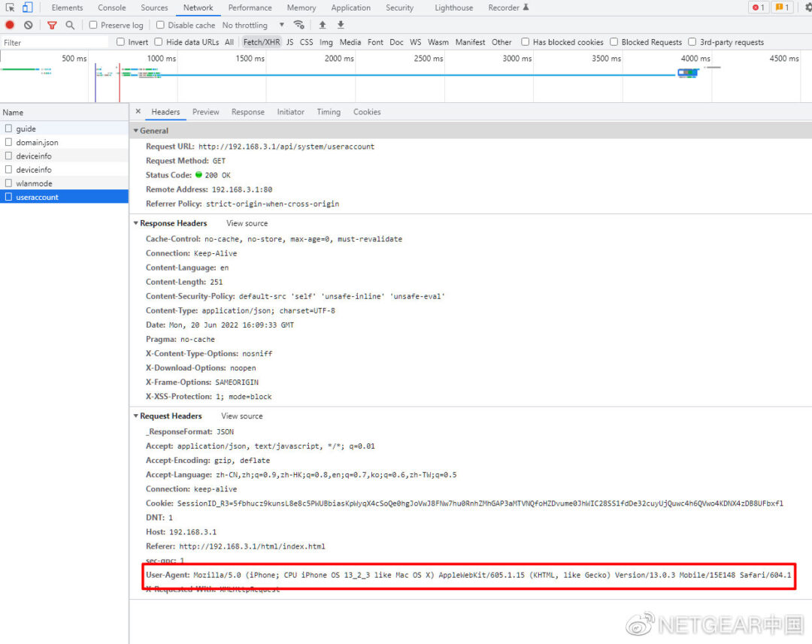Switch to the Console panel tab
Screen dimensions: 812x644
click(x=112, y=8)
